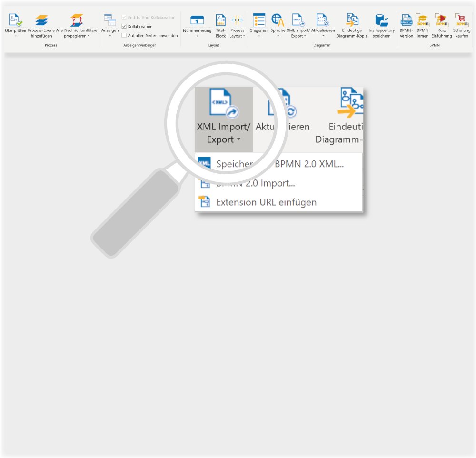Click the Anzeigen icon

110,20
